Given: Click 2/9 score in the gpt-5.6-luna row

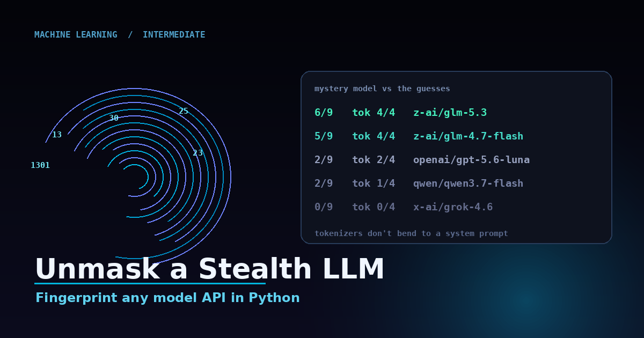Looking at the screenshot, I should pos(324,160).
